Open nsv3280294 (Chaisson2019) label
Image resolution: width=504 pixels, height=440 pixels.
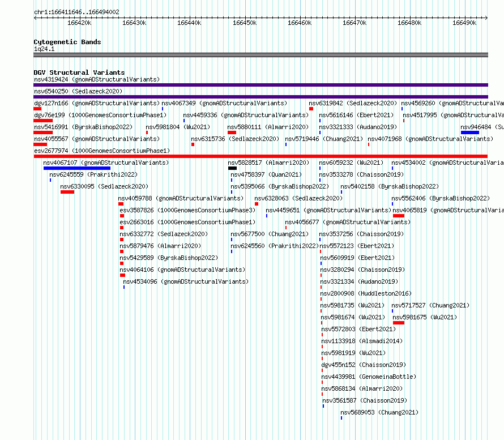[362, 270]
